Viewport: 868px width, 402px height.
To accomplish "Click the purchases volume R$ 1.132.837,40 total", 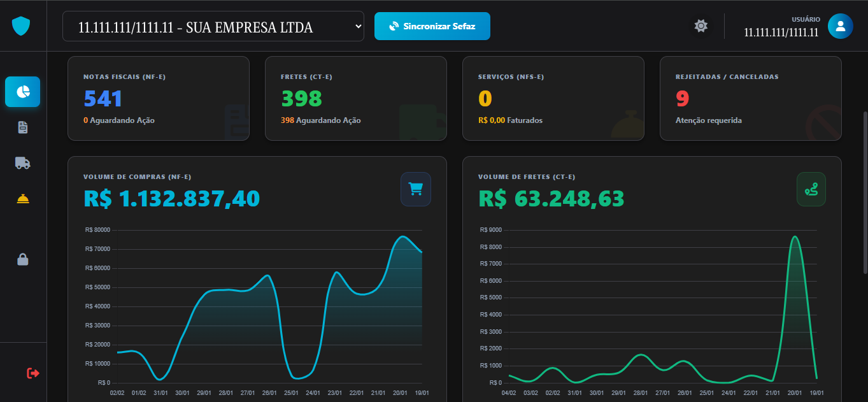I will [172, 199].
